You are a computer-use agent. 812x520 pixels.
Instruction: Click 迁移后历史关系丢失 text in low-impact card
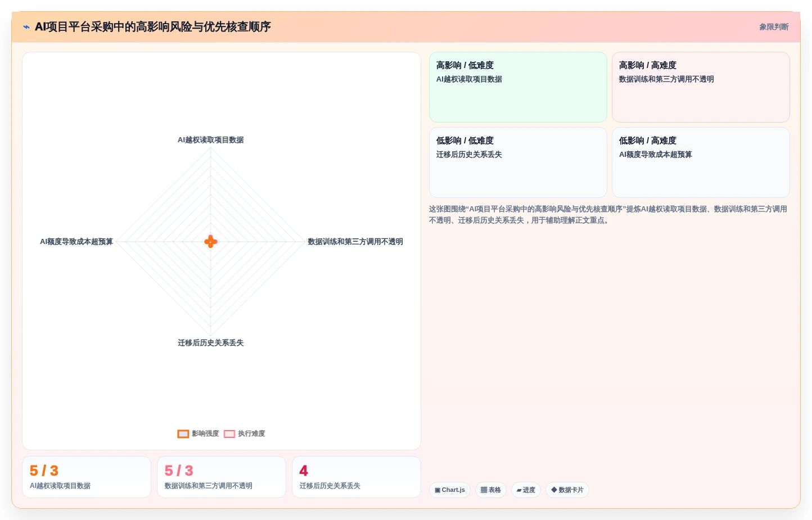(x=469, y=155)
